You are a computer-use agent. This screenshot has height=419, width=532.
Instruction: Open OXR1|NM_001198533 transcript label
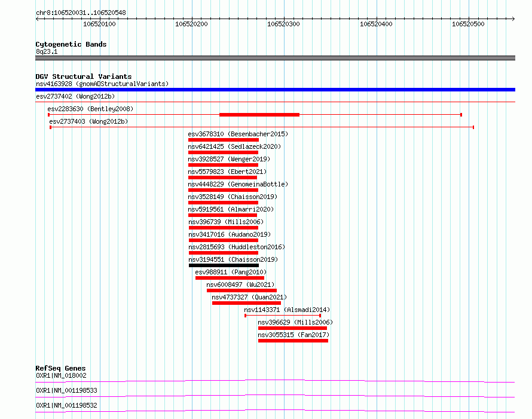pyautogui.click(x=66, y=390)
